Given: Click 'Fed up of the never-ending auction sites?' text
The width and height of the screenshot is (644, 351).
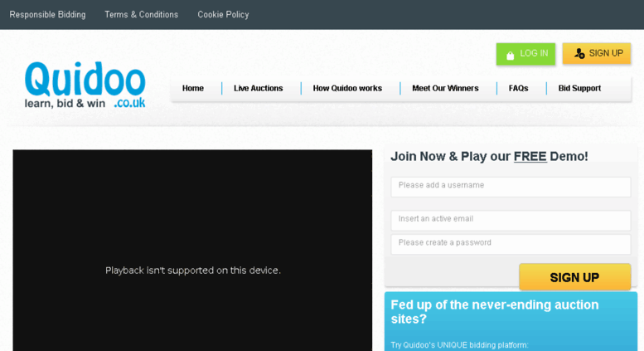Looking at the screenshot, I should 495,311.
